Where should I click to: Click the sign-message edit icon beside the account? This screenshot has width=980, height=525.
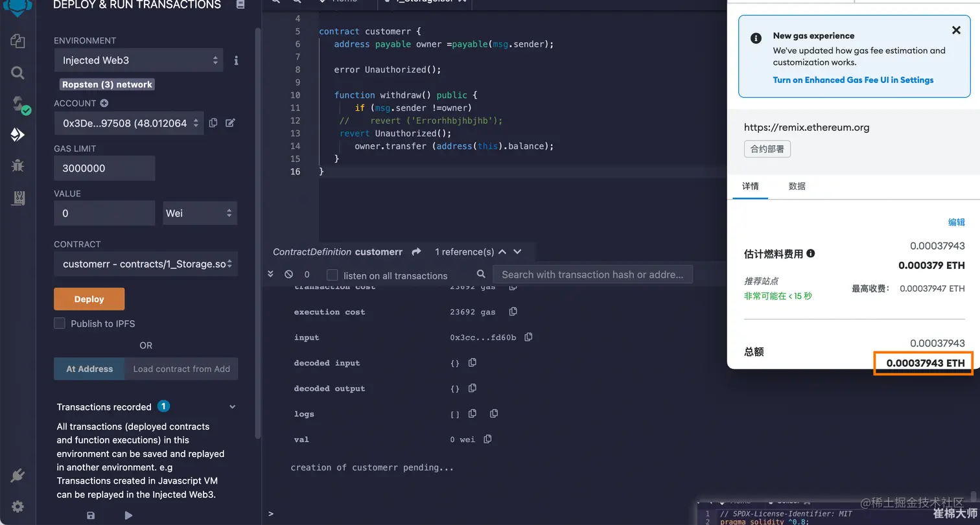click(x=230, y=122)
